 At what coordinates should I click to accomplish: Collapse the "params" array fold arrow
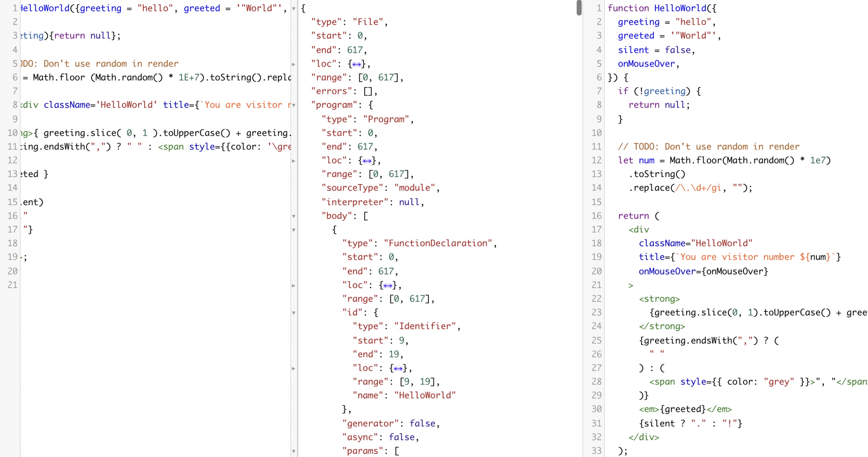pos(293,451)
